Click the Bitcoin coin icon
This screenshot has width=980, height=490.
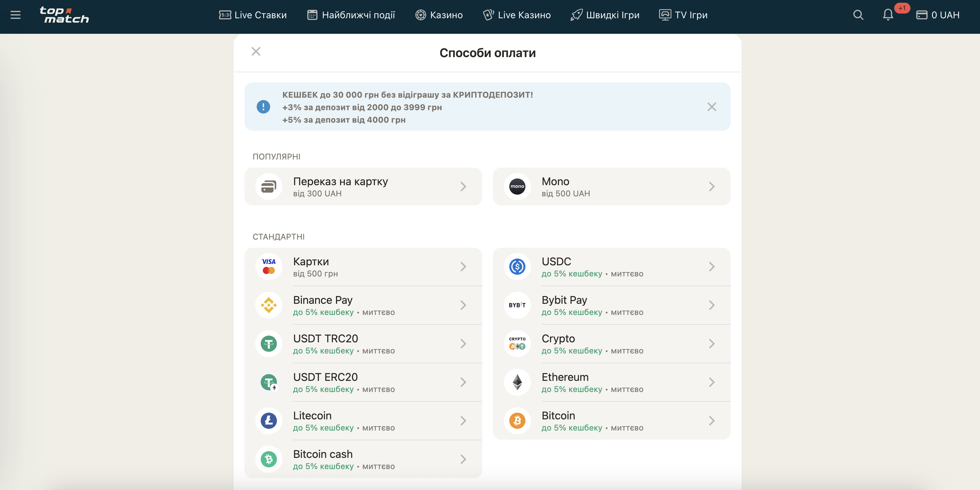pyautogui.click(x=517, y=420)
